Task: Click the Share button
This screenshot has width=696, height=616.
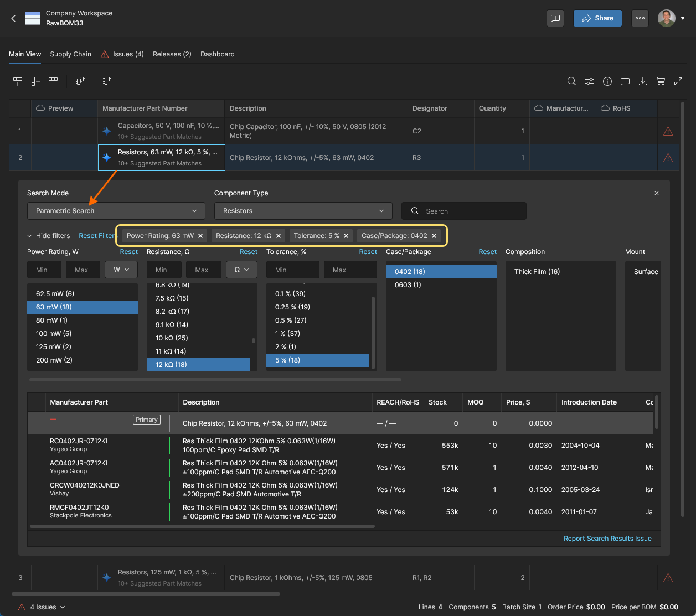Action: [x=597, y=18]
